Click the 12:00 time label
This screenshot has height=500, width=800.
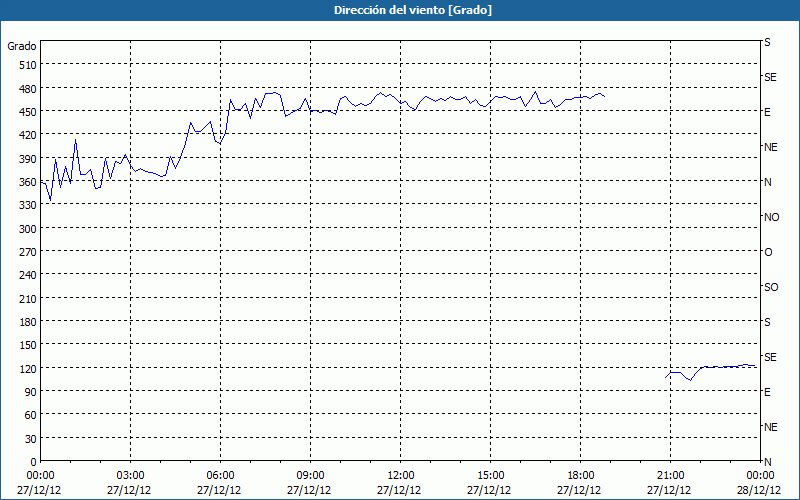tap(401, 476)
